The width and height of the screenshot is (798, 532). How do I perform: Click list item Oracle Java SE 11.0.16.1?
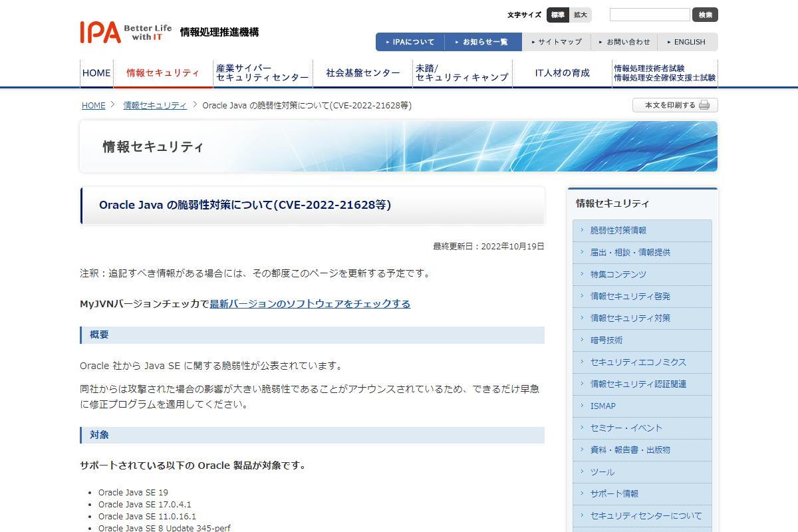(147, 516)
